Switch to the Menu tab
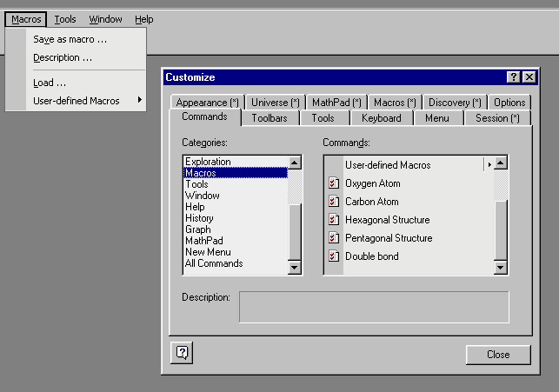The image size is (559, 392). tap(437, 118)
